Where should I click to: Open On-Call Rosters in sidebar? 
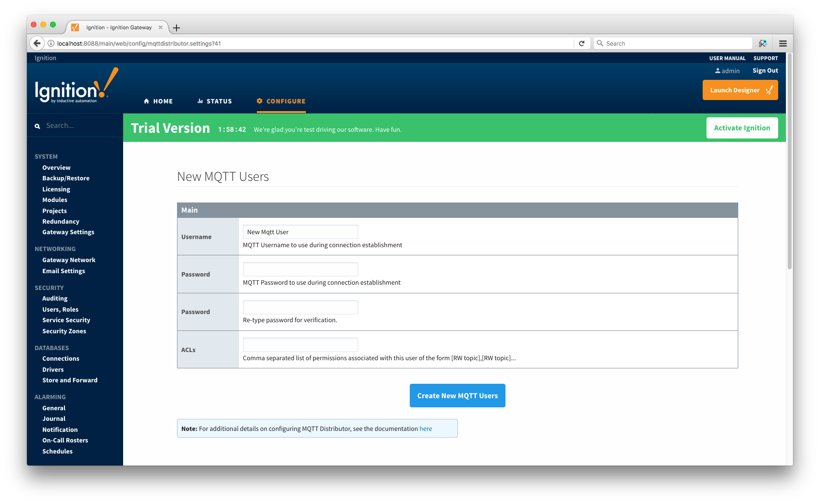point(65,440)
